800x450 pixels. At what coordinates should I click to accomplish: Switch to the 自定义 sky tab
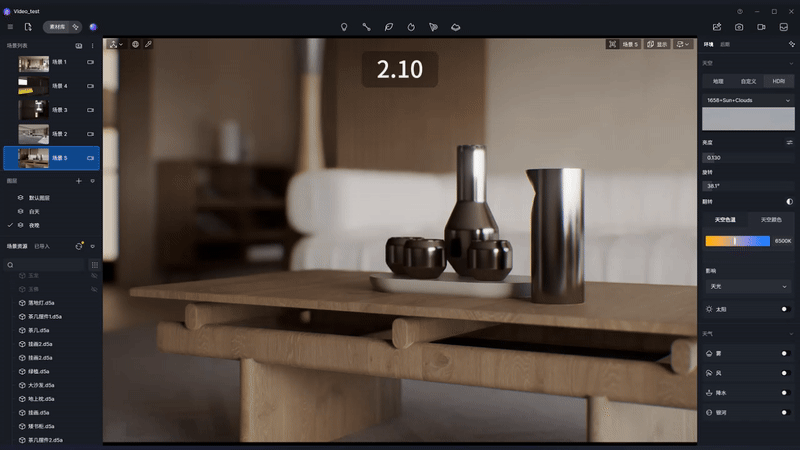pos(748,81)
